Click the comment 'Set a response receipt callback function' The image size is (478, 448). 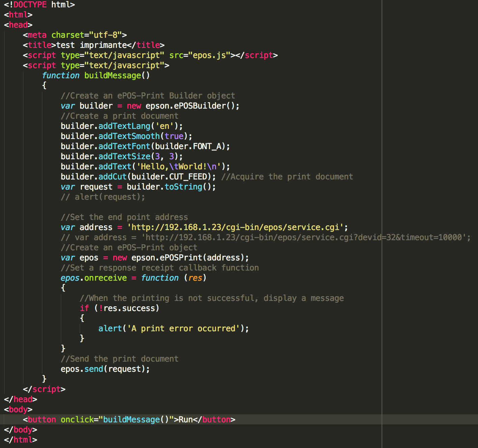[165, 268]
